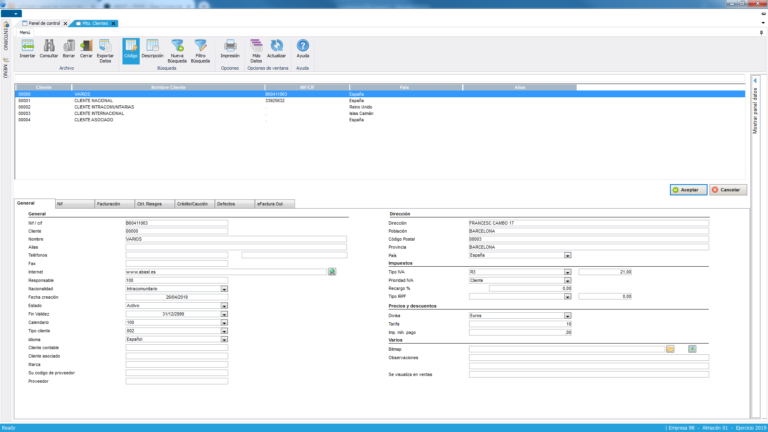Expand the Divisa dropdown showing Euros
The image size is (768, 432).
[568, 315]
